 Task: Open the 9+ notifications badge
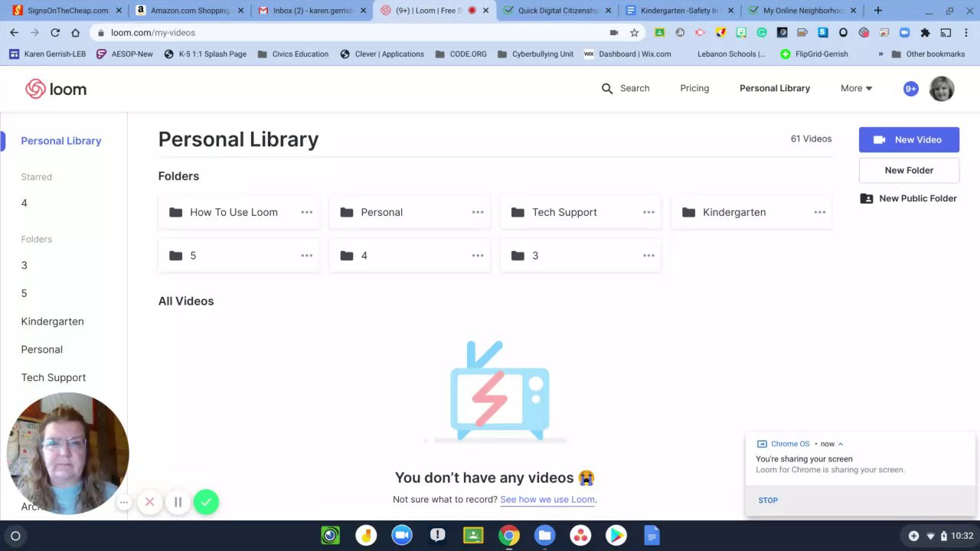[911, 89]
